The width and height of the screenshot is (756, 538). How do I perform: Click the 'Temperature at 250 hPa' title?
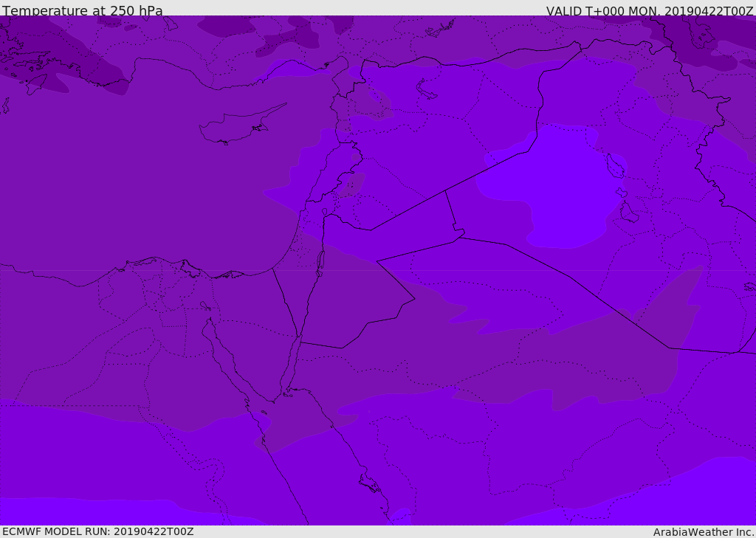pos(82,11)
